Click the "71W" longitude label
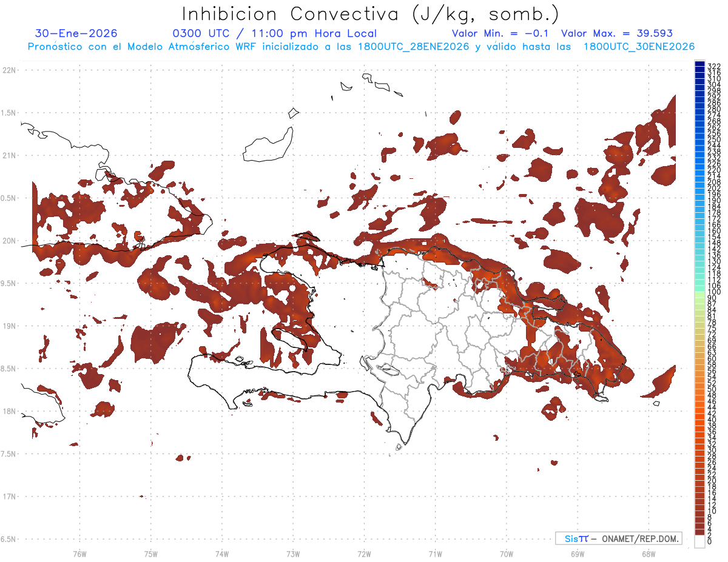728x562 pixels. pyautogui.click(x=435, y=554)
